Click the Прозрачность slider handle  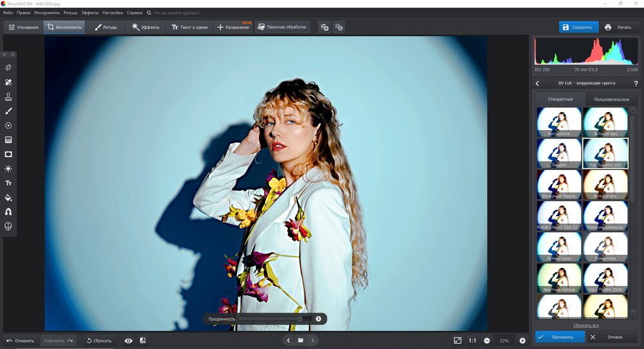click(x=299, y=319)
